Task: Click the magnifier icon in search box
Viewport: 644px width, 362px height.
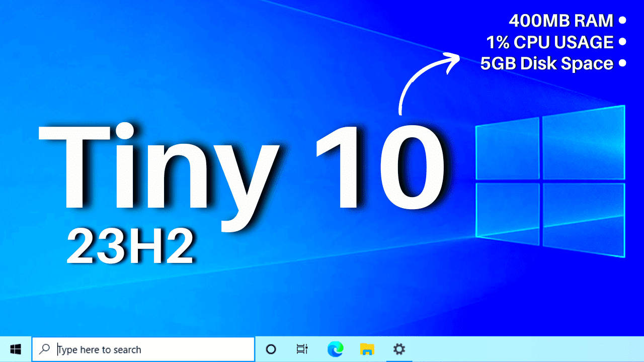Action: pyautogui.click(x=45, y=349)
